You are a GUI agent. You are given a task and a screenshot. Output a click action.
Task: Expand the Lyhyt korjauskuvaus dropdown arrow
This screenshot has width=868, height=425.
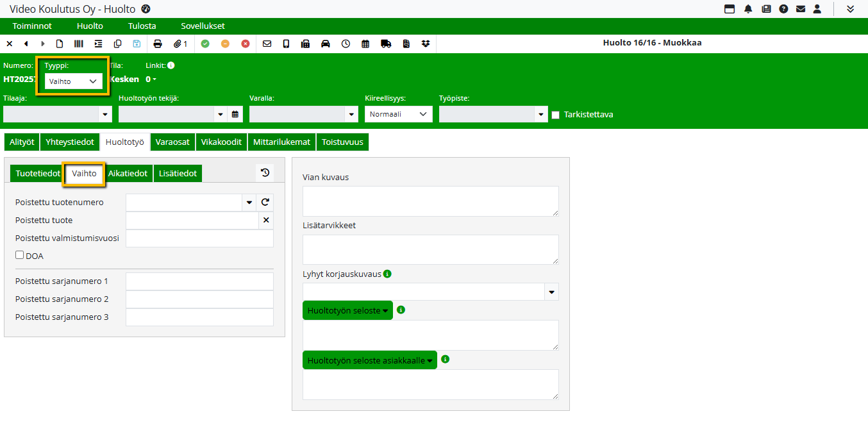tap(551, 292)
